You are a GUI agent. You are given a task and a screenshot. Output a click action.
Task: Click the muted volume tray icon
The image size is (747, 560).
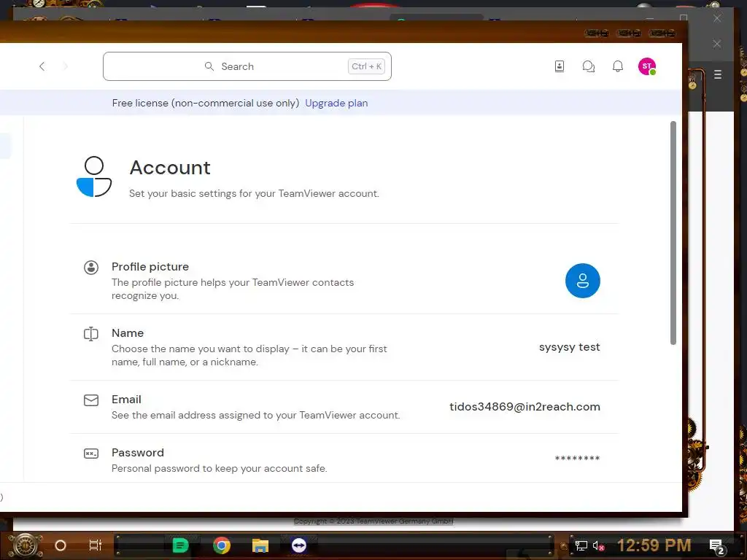point(598,545)
